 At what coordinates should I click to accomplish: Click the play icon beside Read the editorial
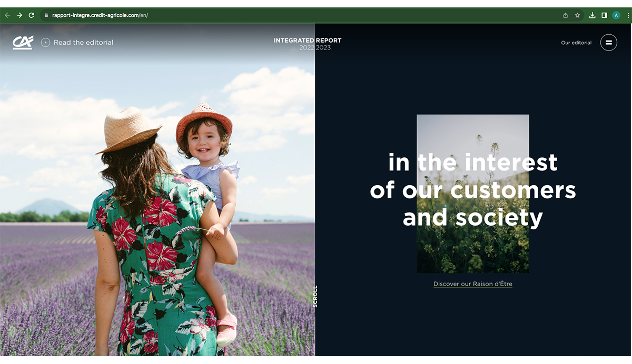pos(45,42)
